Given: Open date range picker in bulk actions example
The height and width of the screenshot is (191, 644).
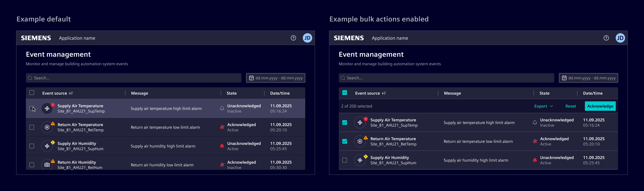Looking at the screenshot, I should point(588,78).
